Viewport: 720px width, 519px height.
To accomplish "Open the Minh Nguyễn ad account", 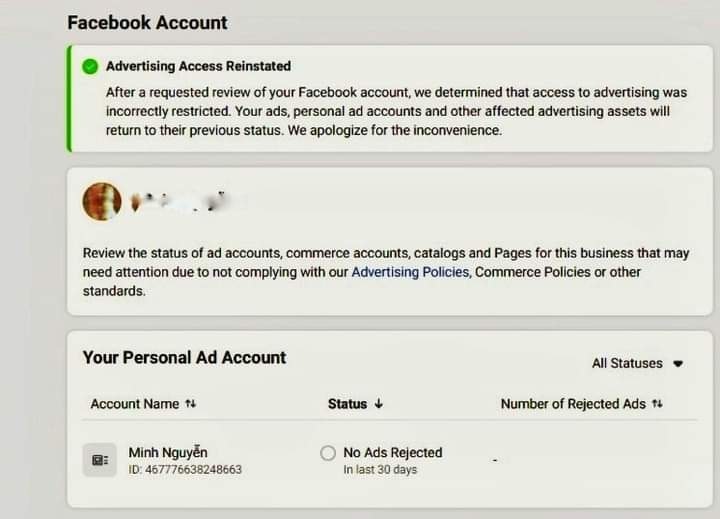I will click(x=168, y=452).
